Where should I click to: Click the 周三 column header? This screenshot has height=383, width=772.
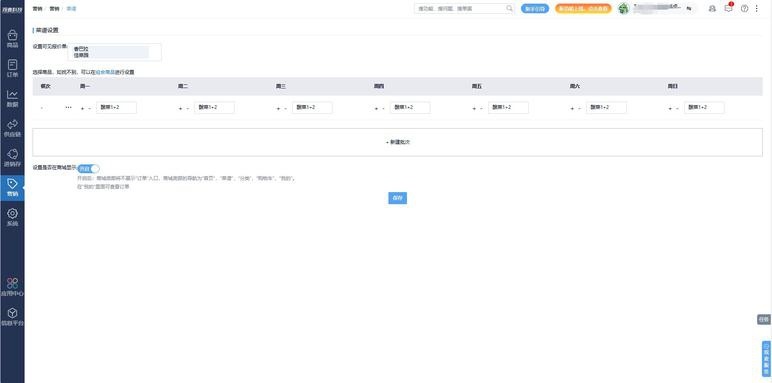pos(281,86)
